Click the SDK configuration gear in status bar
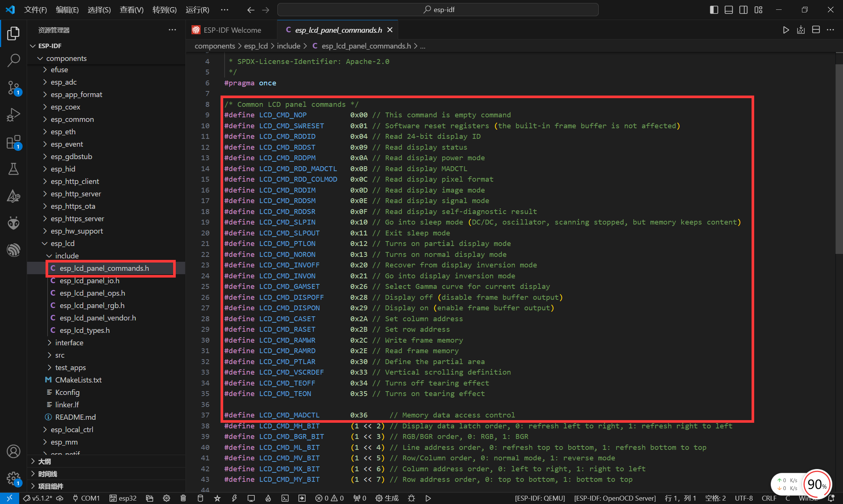 [166, 498]
